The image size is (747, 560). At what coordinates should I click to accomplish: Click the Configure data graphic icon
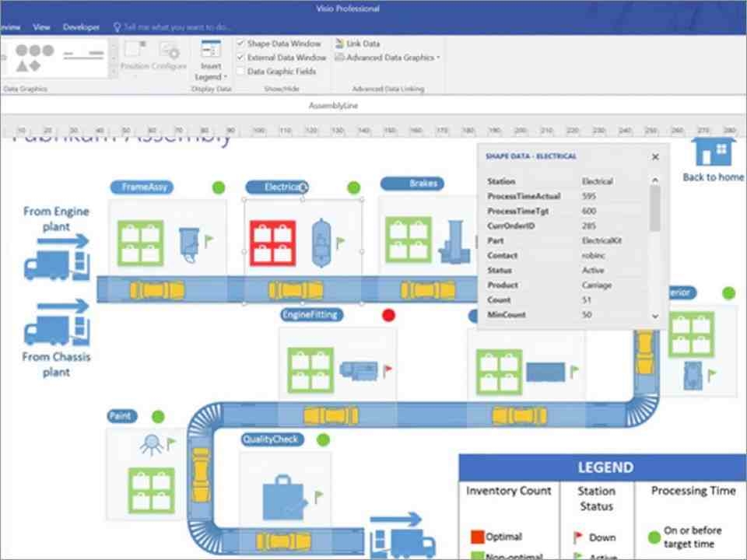[x=169, y=50]
